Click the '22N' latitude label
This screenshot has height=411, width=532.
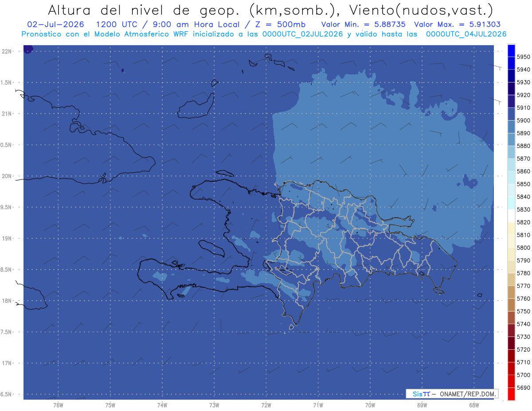(7, 51)
